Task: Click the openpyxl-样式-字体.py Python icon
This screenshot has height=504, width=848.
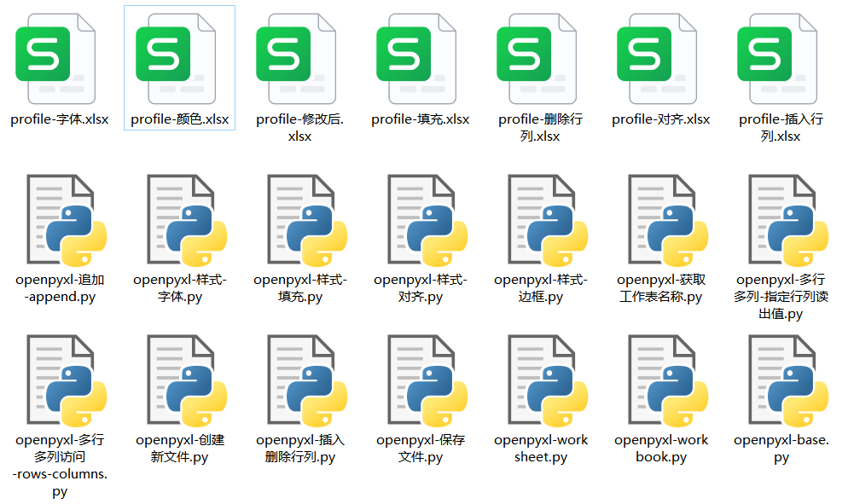Action: click(x=187, y=220)
